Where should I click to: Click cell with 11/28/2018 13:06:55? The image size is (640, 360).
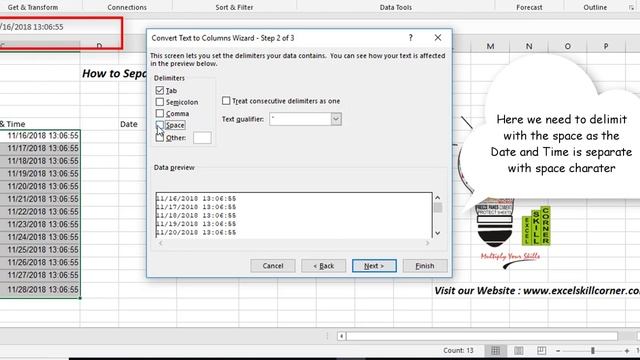pos(40,289)
